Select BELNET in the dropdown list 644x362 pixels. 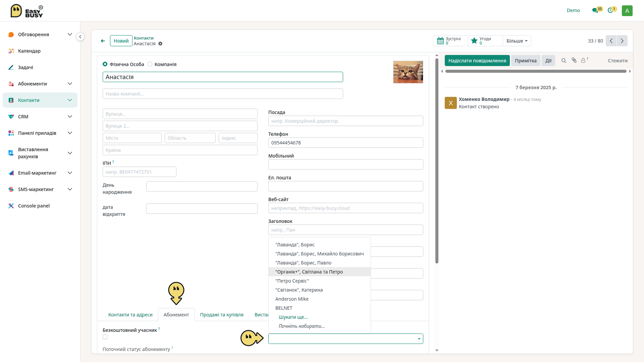(x=320, y=308)
